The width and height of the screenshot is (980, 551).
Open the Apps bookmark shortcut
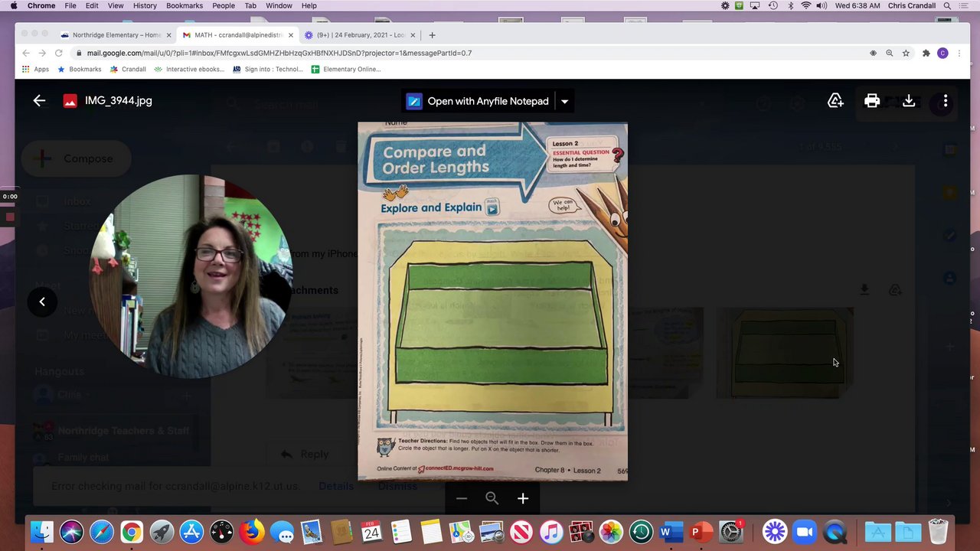[35, 69]
